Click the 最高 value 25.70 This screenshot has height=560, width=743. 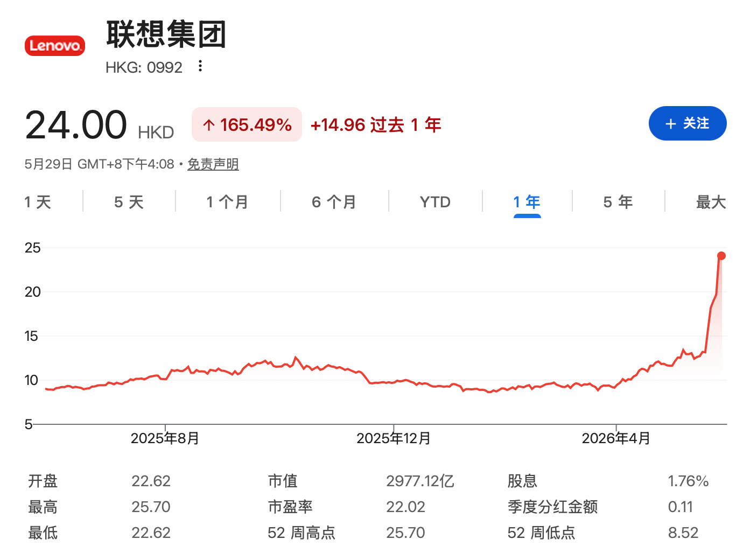pyautogui.click(x=151, y=507)
